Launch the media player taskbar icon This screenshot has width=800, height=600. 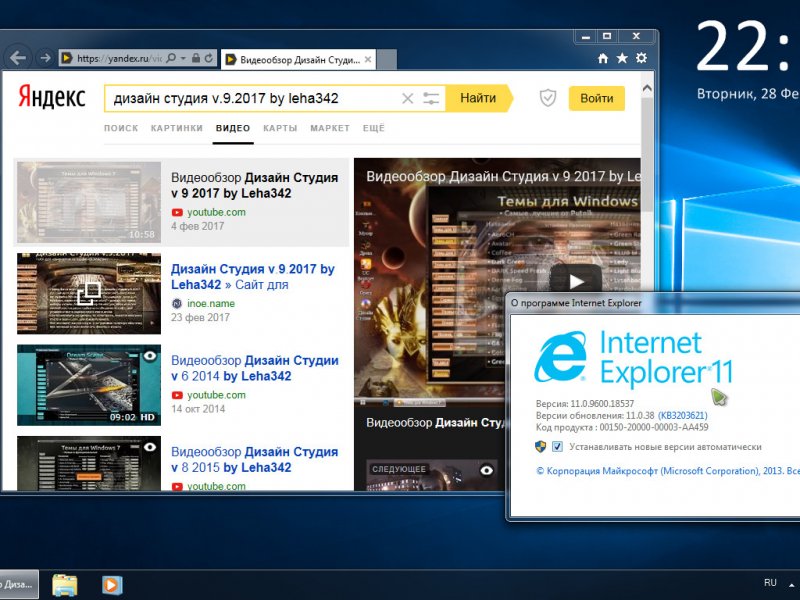(x=112, y=584)
